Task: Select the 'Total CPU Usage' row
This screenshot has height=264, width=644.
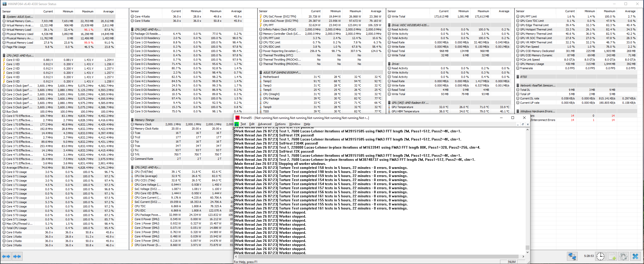Action: tap(59, 228)
